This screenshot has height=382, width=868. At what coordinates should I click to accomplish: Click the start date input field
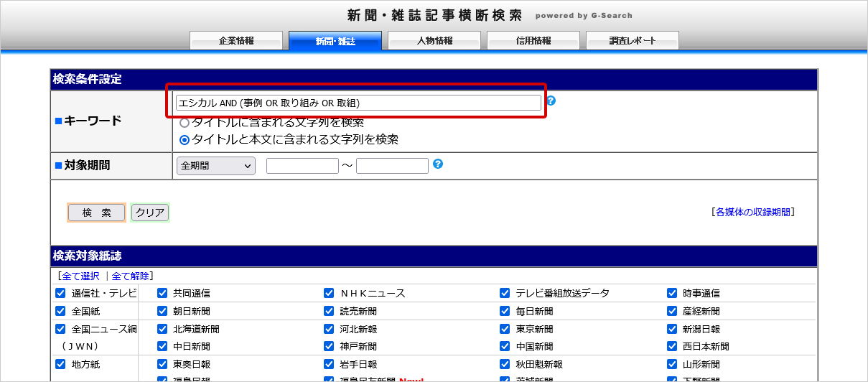pyautogui.click(x=302, y=166)
